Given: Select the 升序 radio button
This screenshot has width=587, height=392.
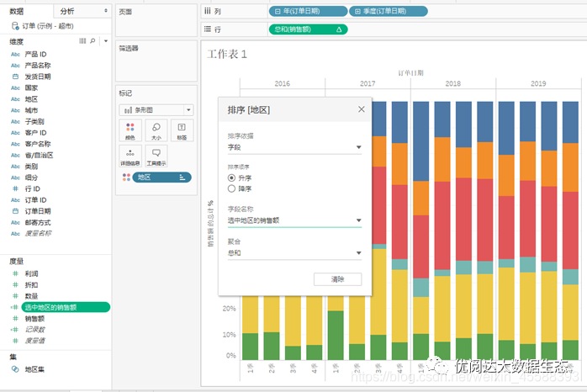Looking at the screenshot, I should coord(231,177).
